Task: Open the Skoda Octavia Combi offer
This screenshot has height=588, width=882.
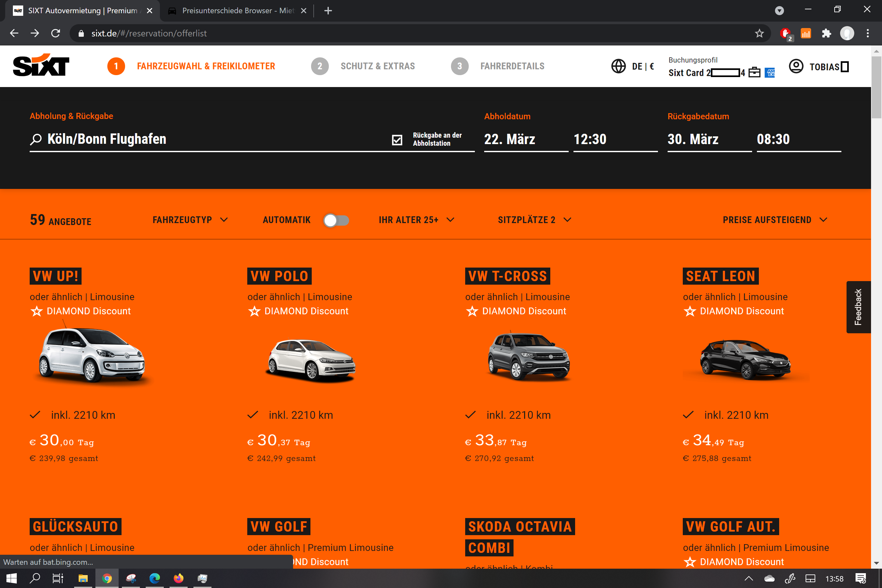Action: point(520,537)
